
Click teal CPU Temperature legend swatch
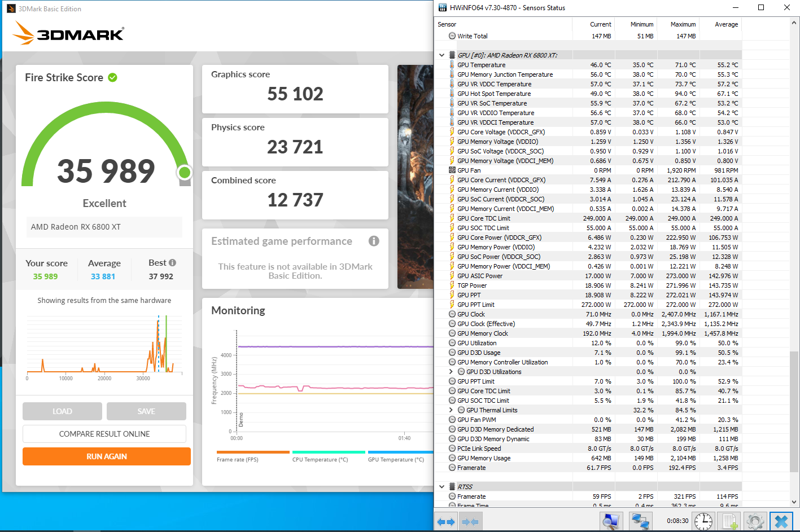coord(329,452)
